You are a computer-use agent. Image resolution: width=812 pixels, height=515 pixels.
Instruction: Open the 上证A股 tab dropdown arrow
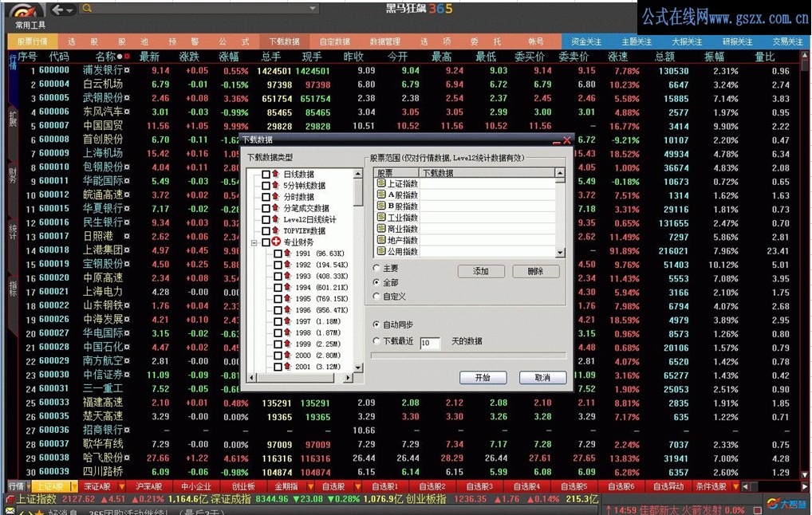coord(73,486)
